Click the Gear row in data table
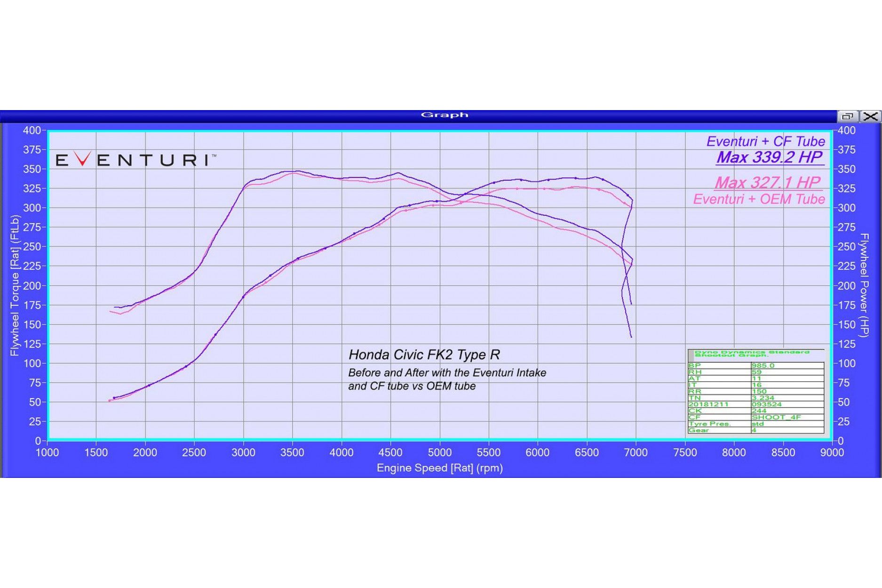The height and width of the screenshot is (588, 882). pos(756,430)
